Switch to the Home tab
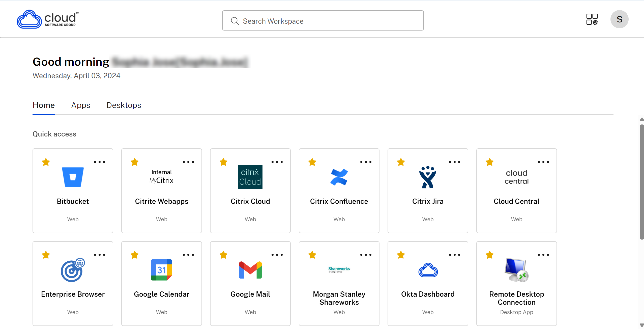This screenshot has height=329, width=644. (44, 105)
